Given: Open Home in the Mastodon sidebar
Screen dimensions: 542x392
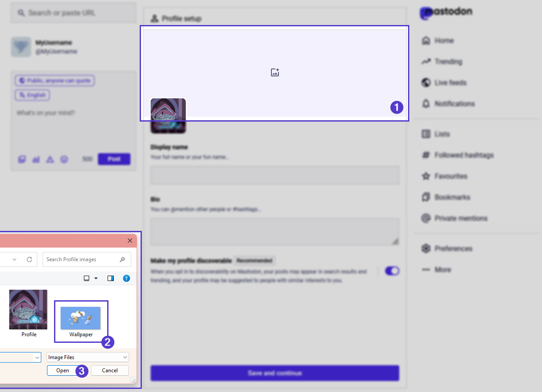Looking at the screenshot, I should (444, 40).
